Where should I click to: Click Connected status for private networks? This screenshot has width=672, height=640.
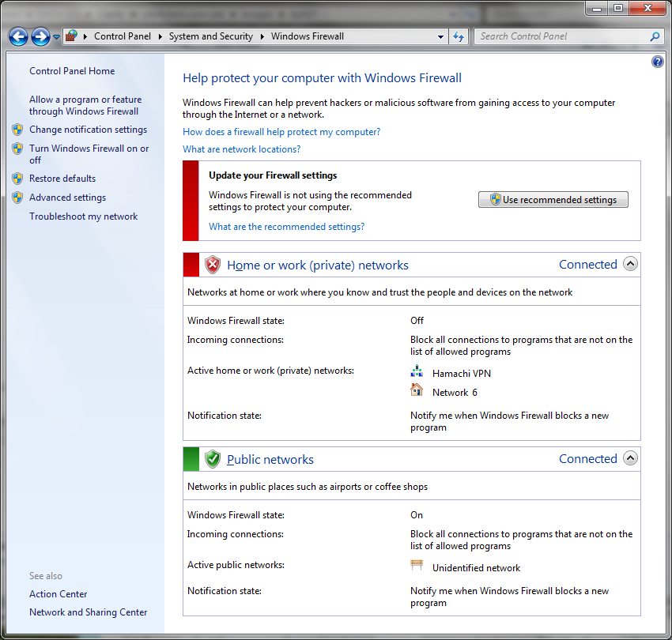tap(588, 265)
